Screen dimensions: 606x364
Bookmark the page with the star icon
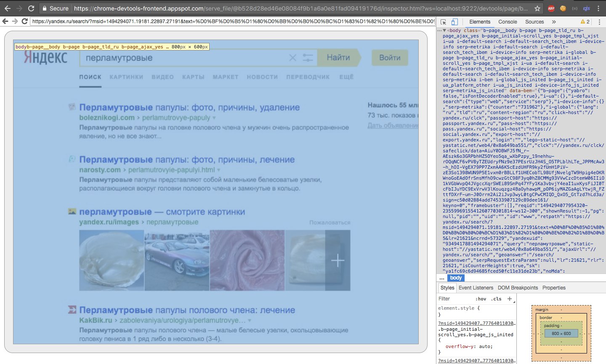click(538, 8)
